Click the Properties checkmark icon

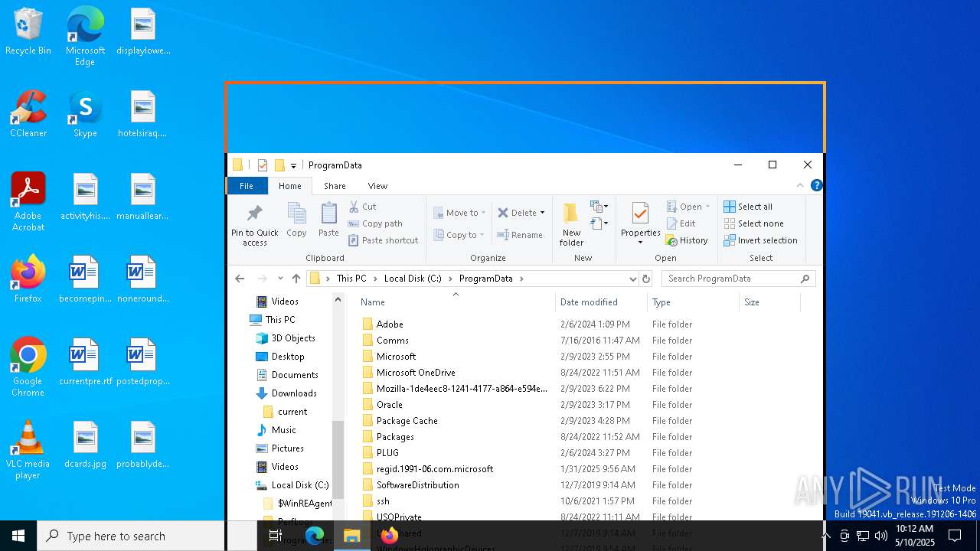point(640,214)
